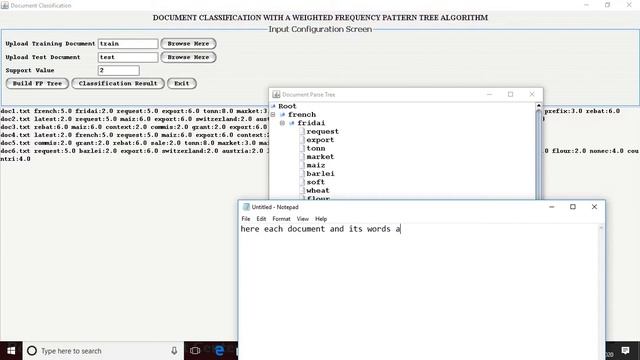Click the soft leaf's document icon
Image resolution: width=640 pixels, height=360 pixels.
[302, 182]
